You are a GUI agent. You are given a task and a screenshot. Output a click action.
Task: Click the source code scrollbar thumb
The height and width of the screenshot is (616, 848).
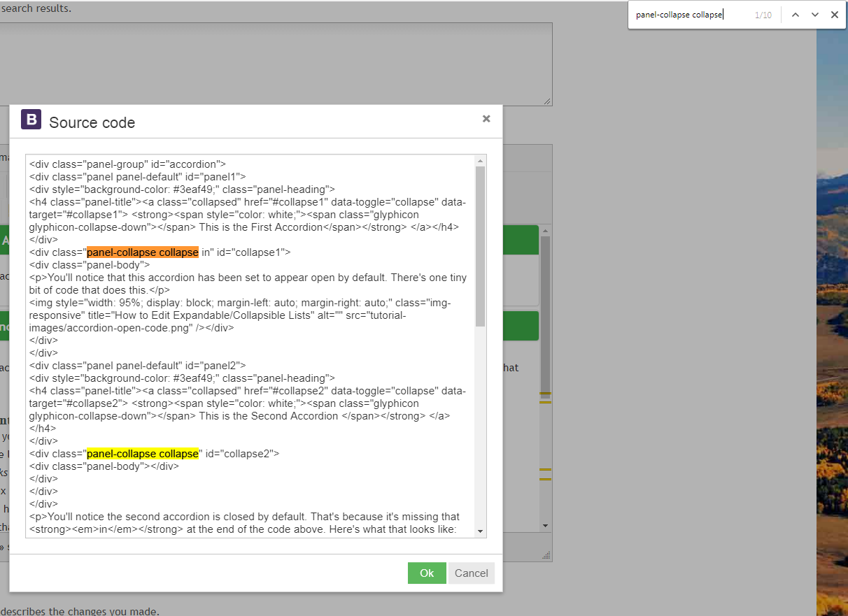pos(480,245)
